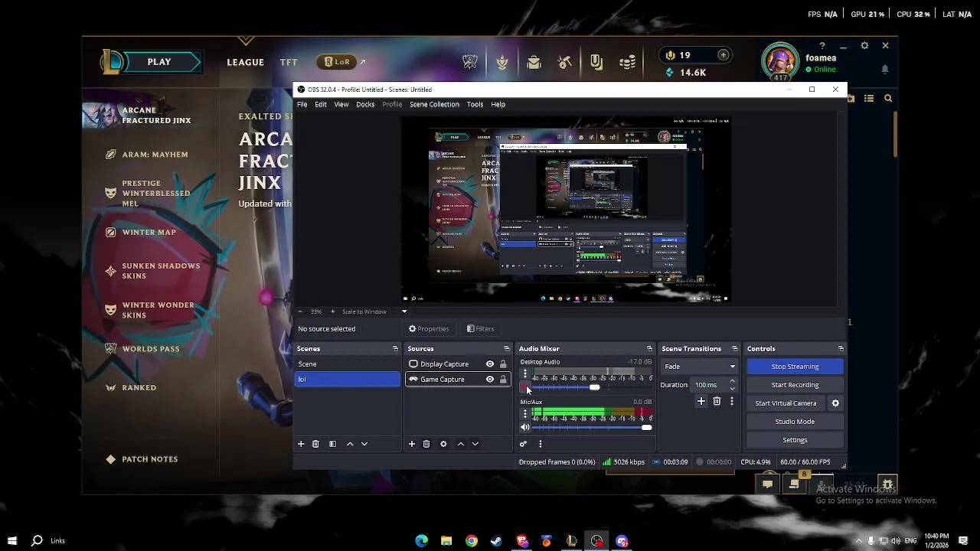The image size is (980, 551).
Task: Move scene down in Scenes panel
Action: pyautogui.click(x=364, y=444)
